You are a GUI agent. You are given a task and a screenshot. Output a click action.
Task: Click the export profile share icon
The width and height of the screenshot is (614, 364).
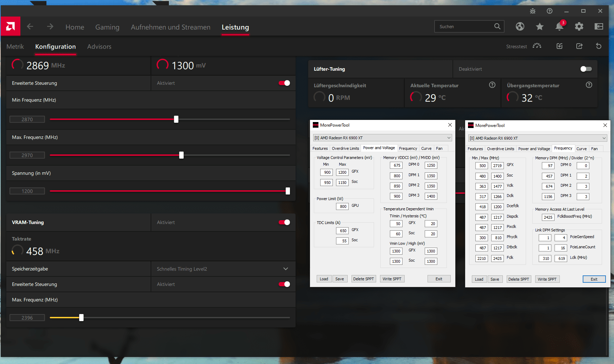pyautogui.click(x=579, y=46)
